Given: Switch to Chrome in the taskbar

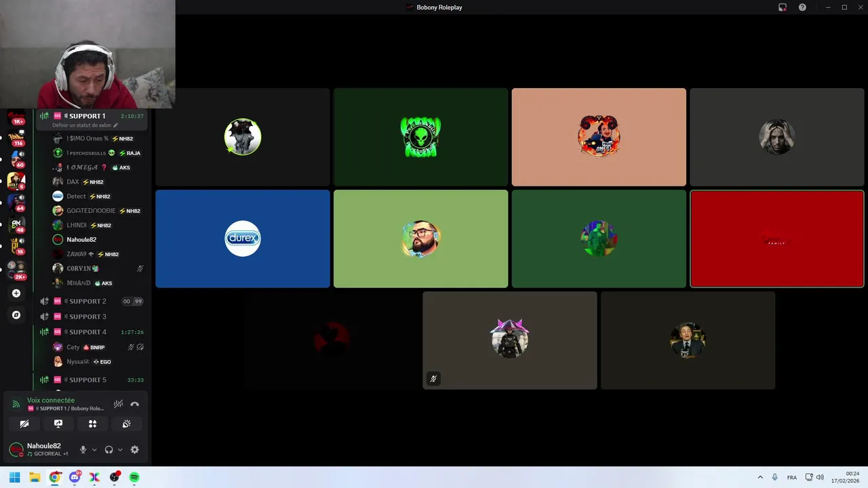Looking at the screenshot, I should [x=55, y=477].
